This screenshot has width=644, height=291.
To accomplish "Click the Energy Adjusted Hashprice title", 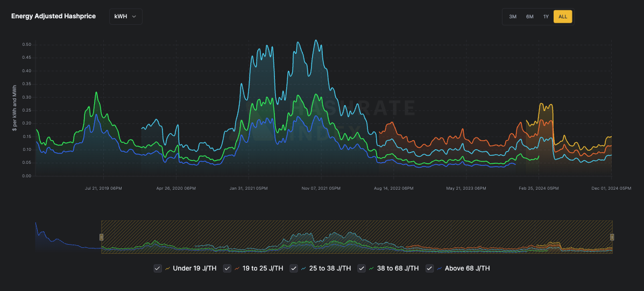I will click(53, 16).
